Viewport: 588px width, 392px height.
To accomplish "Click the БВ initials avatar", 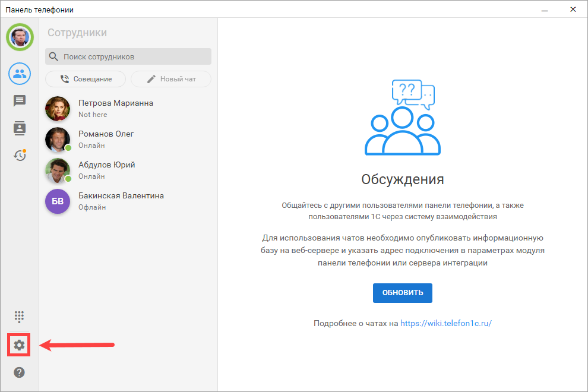I will point(58,201).
